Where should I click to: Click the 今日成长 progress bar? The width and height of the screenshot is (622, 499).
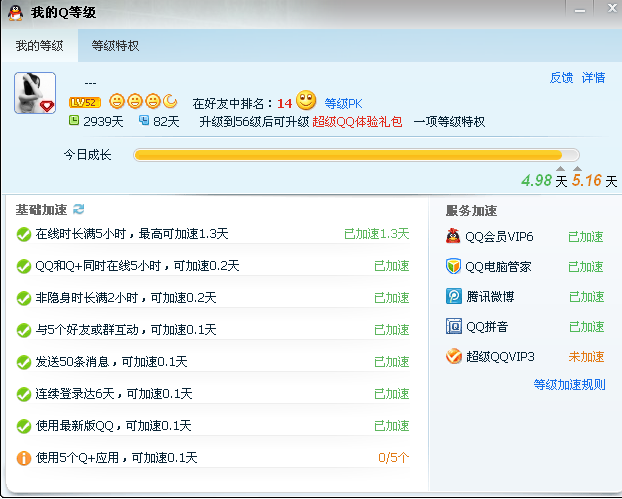click(356, 155)
